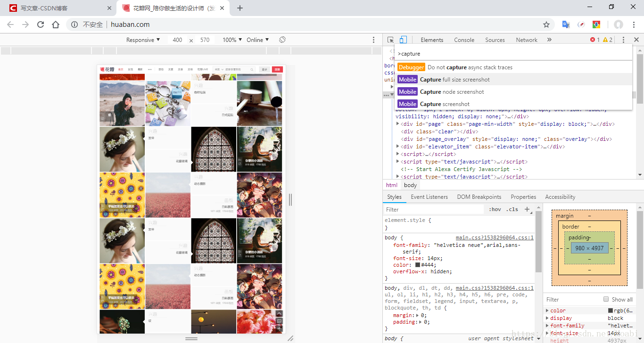Open device toolbar more options menu
This screenshot has width=644, height=343.
point(374,40)
